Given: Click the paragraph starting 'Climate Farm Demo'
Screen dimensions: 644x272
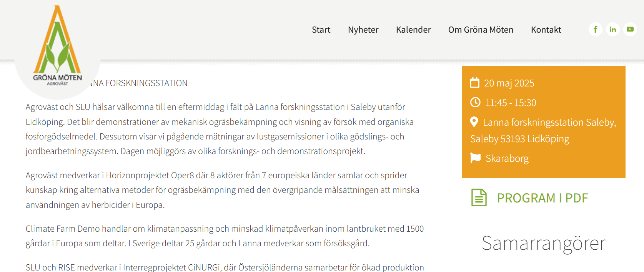Looking at the screenshot, I should pyautogui.click(x=225, y=236).
